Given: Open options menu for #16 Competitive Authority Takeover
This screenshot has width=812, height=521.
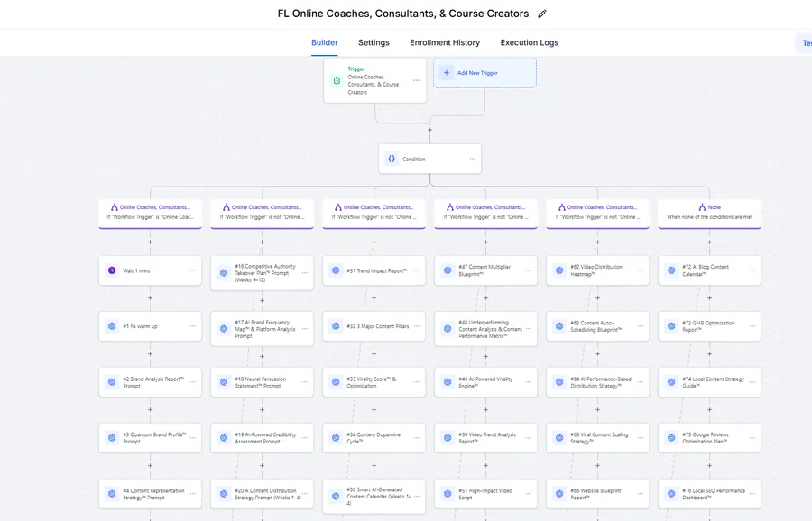Looking at the screenshot, I should 305,272.
